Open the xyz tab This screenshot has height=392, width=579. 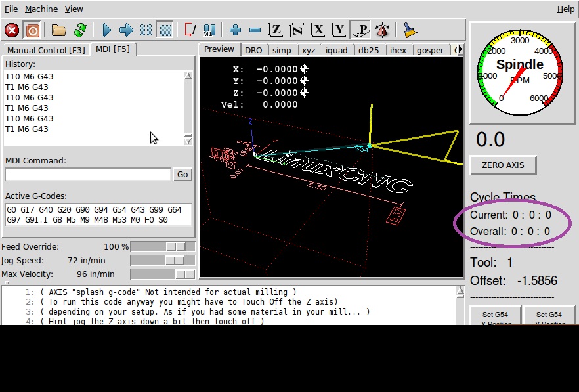[309, 50]
